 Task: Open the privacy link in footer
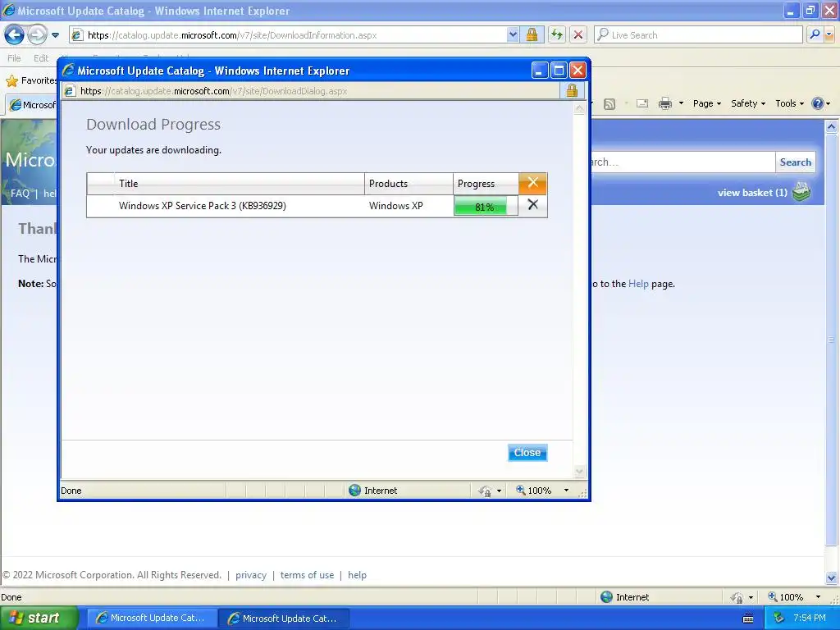point(251,575)
